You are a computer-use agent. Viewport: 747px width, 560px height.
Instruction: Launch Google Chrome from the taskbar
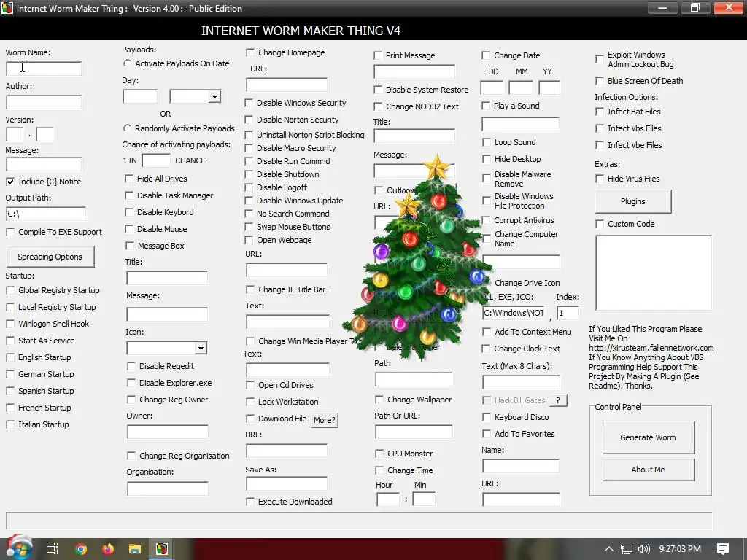[81, 549]
